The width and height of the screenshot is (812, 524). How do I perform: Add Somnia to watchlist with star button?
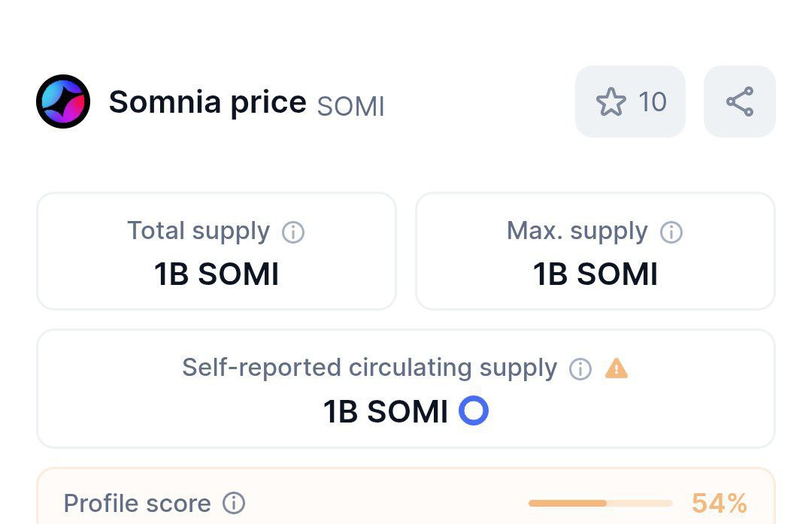pos(630,101)
